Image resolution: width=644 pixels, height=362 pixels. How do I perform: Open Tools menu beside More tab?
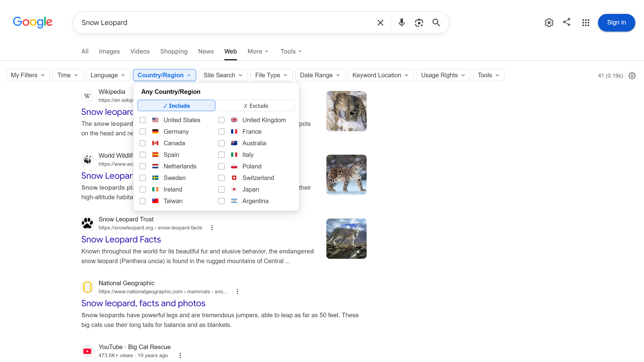point(291,51)
